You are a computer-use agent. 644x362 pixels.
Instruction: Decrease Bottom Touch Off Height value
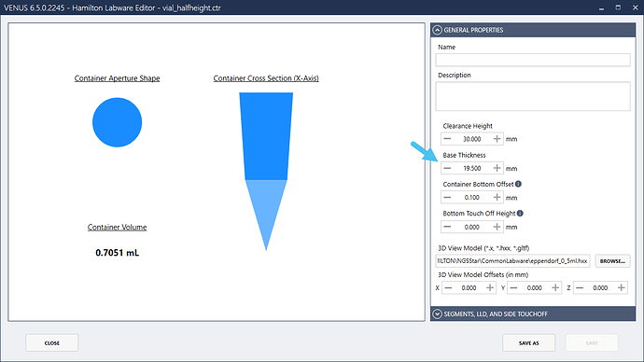tap(447, 227)
